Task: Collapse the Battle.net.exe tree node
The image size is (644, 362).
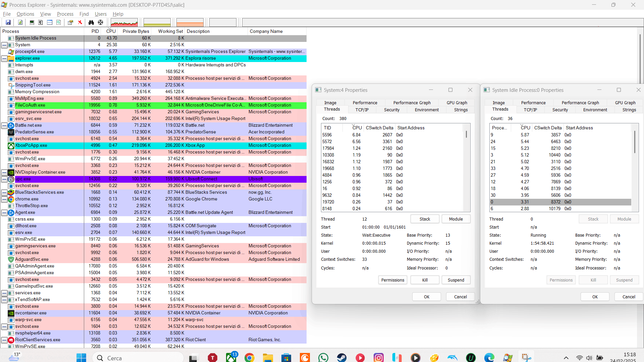Action: click(x=4, y=125)
